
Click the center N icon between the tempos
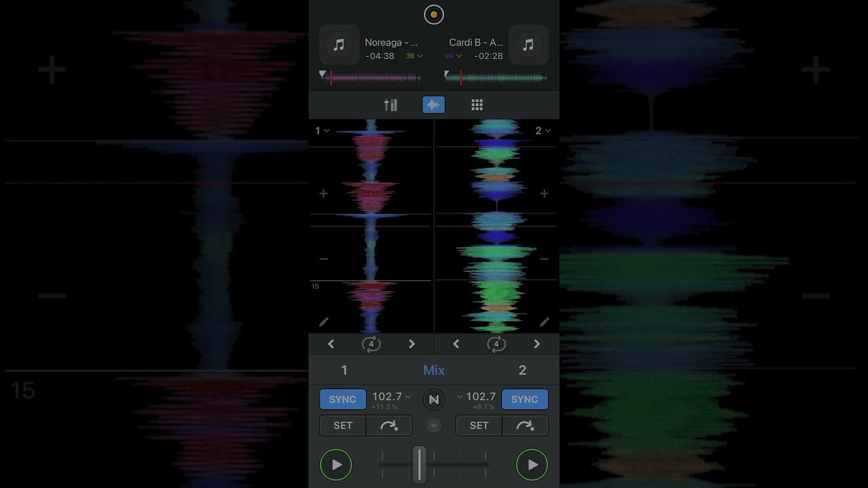(434, 400)
